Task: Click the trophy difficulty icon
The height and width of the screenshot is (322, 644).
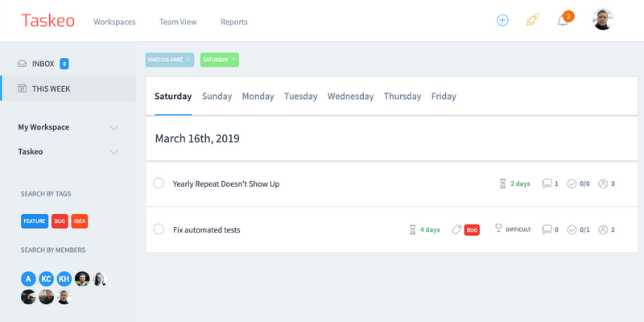Action: tap(497, 229)
